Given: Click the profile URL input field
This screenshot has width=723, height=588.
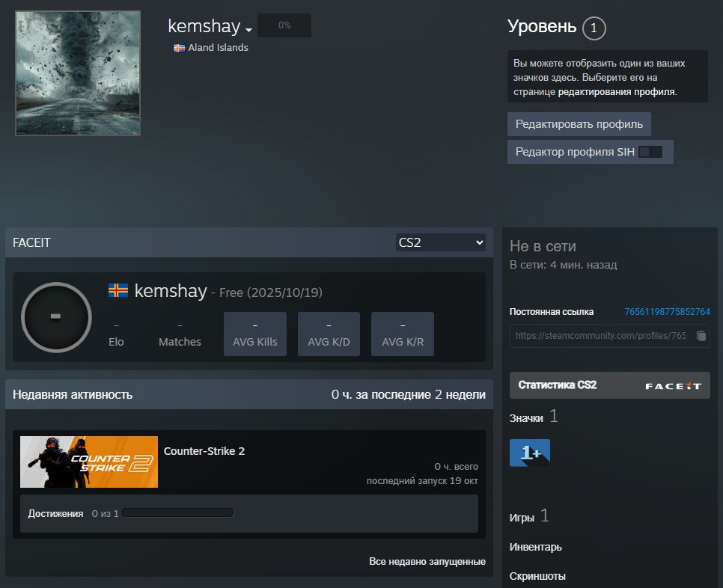Looking at the screenshot, I should pyautogui.click(x=600, y=336).
